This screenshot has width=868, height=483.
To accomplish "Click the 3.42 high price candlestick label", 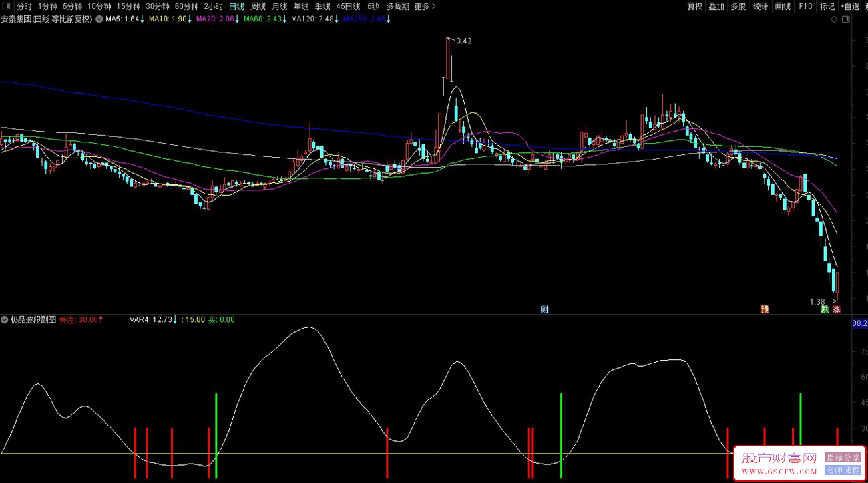I will point(463,41).
